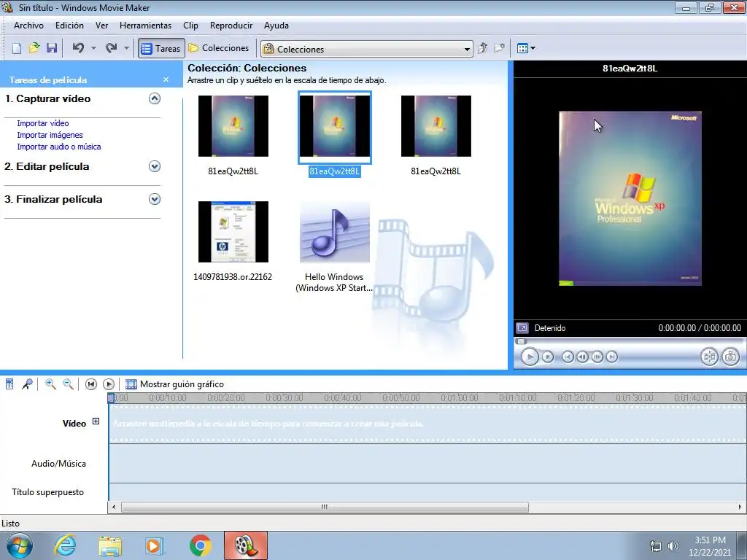Click the narrate timeline microphone icon
Screen dimensions: 747x560
coord(27,384)
